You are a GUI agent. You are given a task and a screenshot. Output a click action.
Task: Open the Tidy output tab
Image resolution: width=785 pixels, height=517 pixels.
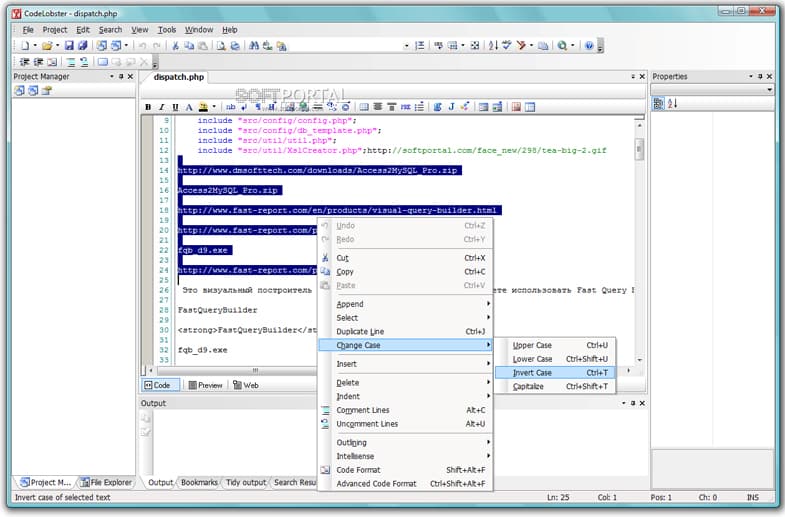pyautogui.click(x=246, y=482)
